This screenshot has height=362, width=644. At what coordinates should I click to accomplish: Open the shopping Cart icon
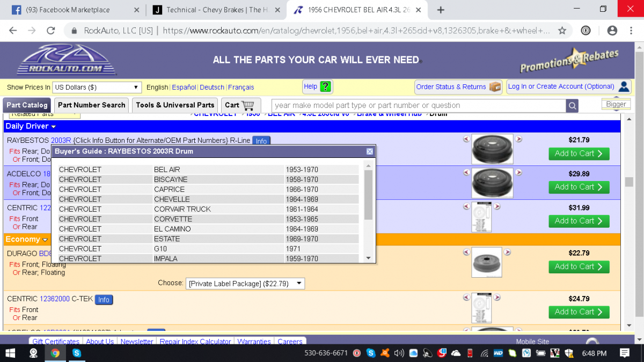point(247,105)
